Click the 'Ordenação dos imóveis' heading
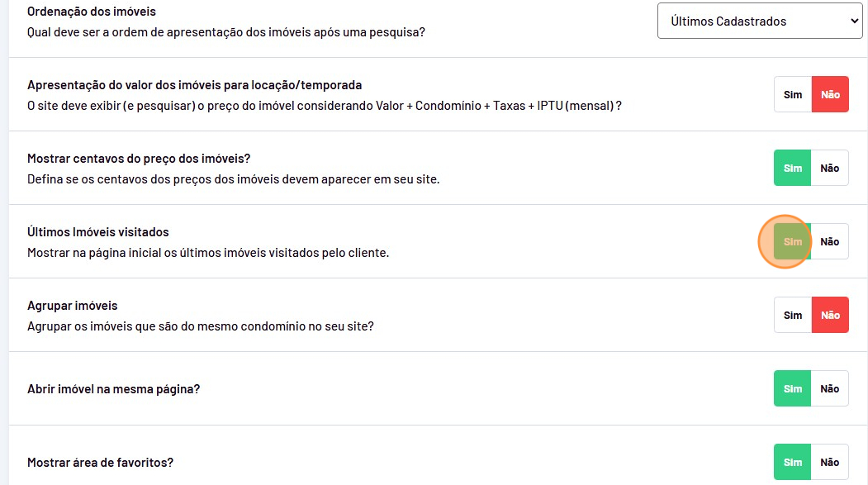Screen dimensions: 868x485 92,12
